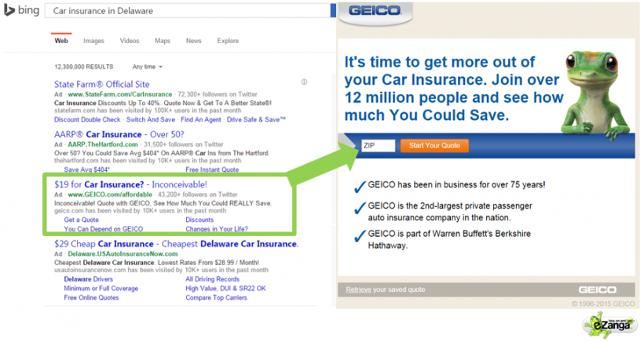Open the Explore tab
This screenshot has width=644, height=342.
[228, 41]
